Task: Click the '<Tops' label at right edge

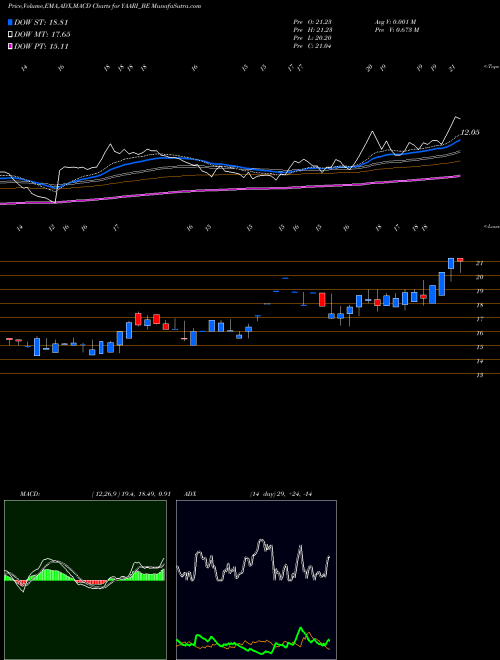Action: (491, 67)
